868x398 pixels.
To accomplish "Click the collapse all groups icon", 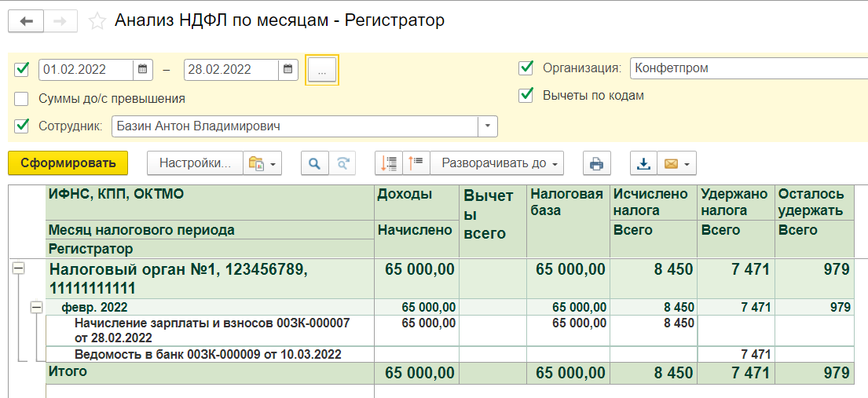I will pyautogui.click(x=416, y=163).
